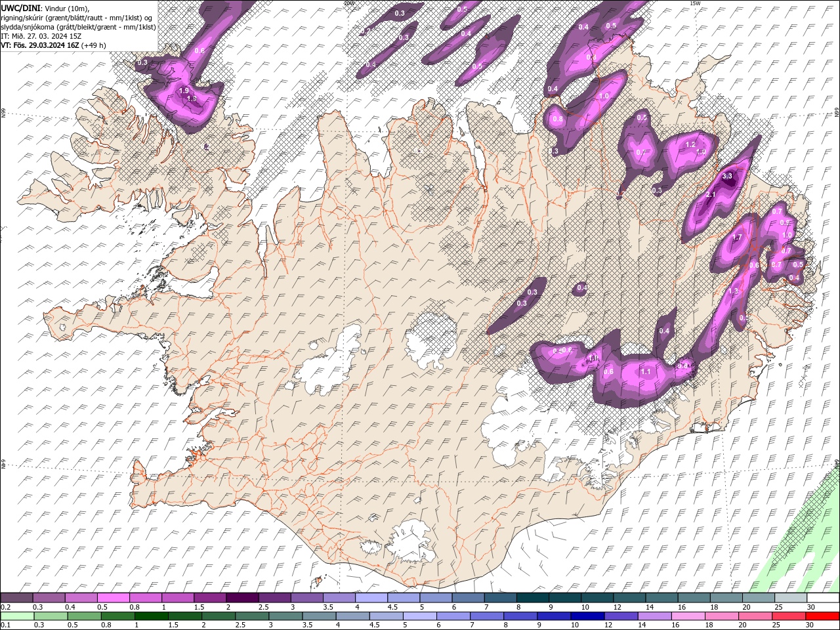The image size is (840, 630).
Task: Click the 8–9 dark teal snow legend swatch
Action: (x=532, y=598)
